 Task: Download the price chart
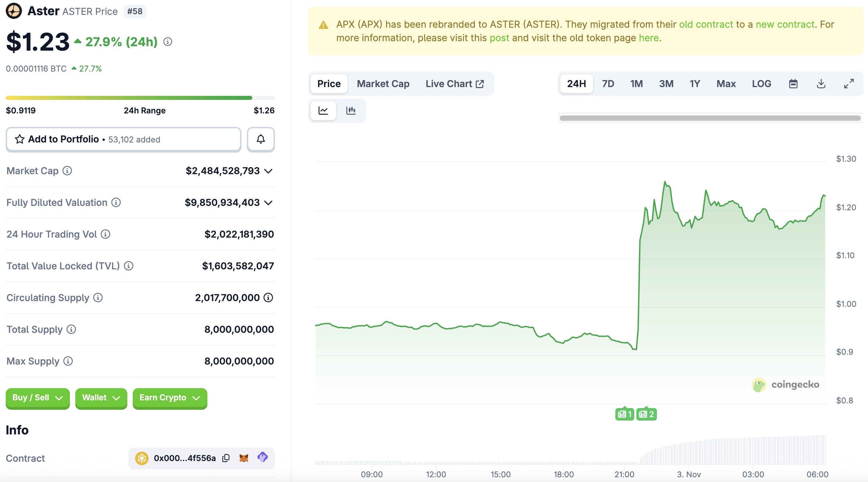821,83
